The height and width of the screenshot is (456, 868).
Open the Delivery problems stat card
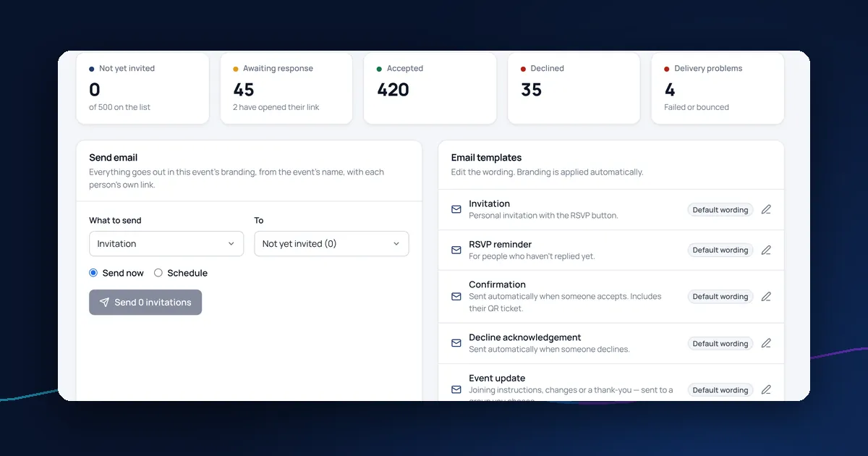pyautogui.click(x=718, y=88)
